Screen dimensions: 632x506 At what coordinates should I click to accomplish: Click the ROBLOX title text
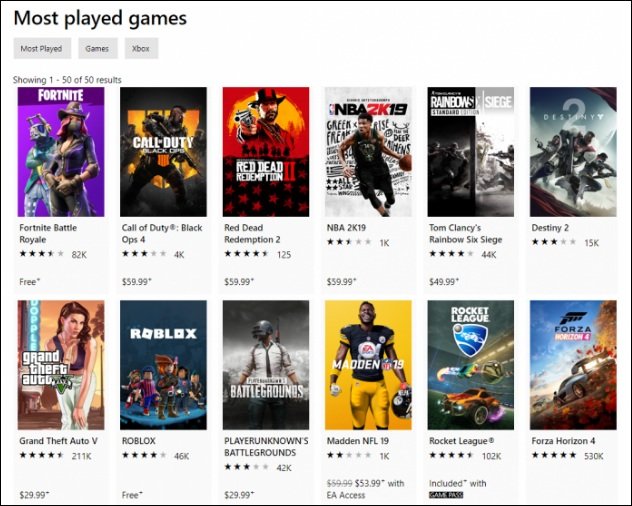[139, 441]
